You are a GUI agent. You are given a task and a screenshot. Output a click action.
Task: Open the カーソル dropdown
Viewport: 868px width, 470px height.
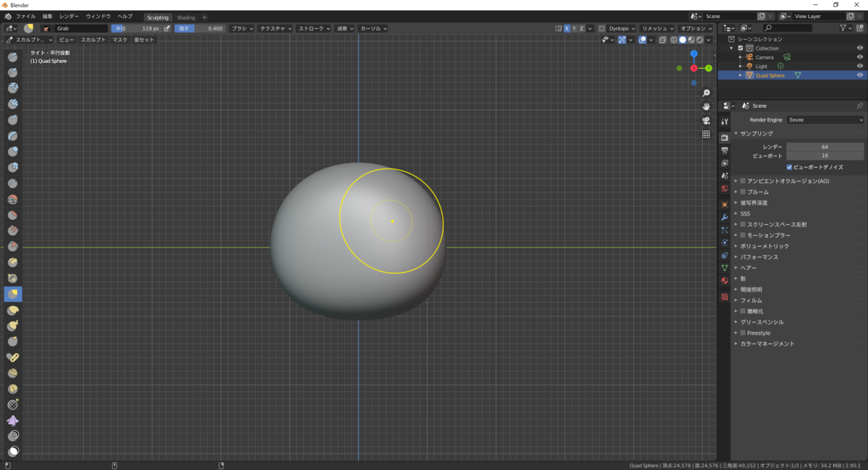[373, 29]
